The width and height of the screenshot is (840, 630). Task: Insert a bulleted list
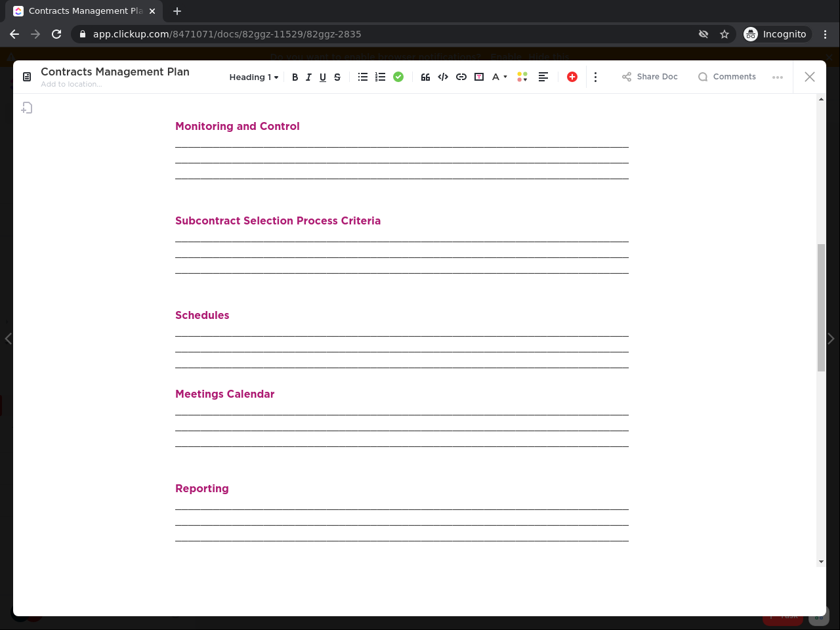coord(363,77)
